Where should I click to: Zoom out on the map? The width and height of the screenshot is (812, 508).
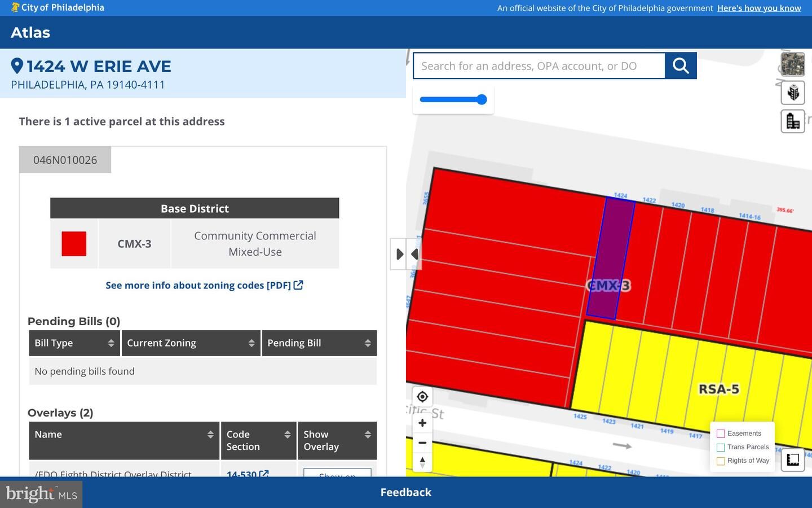pyautogui.click(x=422, y=443)
